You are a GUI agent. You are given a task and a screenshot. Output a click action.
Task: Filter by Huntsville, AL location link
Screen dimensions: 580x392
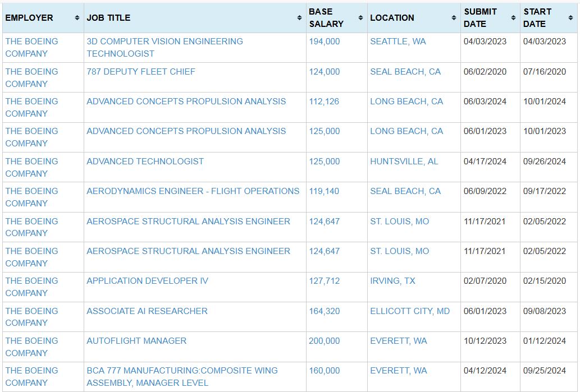[x=404, y=162]
